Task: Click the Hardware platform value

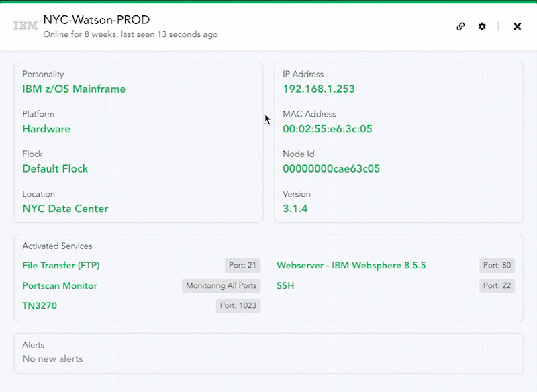Action: tap(46, 129)
